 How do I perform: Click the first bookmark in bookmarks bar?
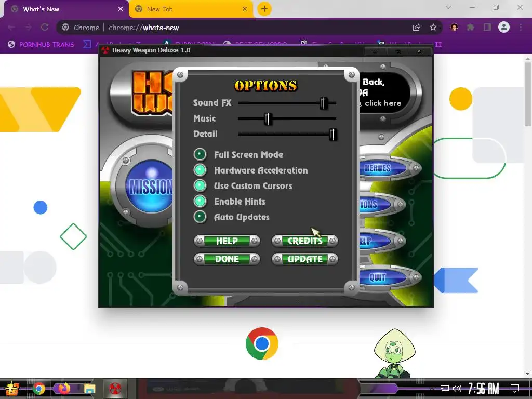click(x=41, y=45)
